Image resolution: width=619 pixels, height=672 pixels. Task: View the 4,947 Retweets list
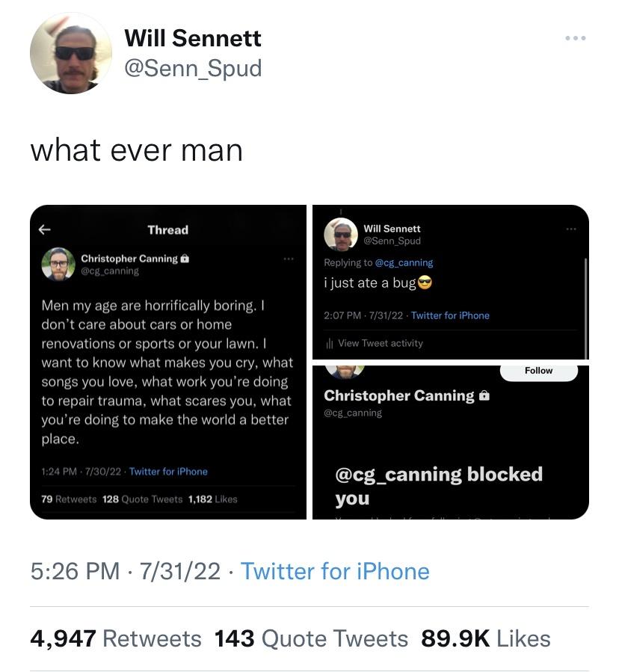pyautogui.click(x=116, y=638)
